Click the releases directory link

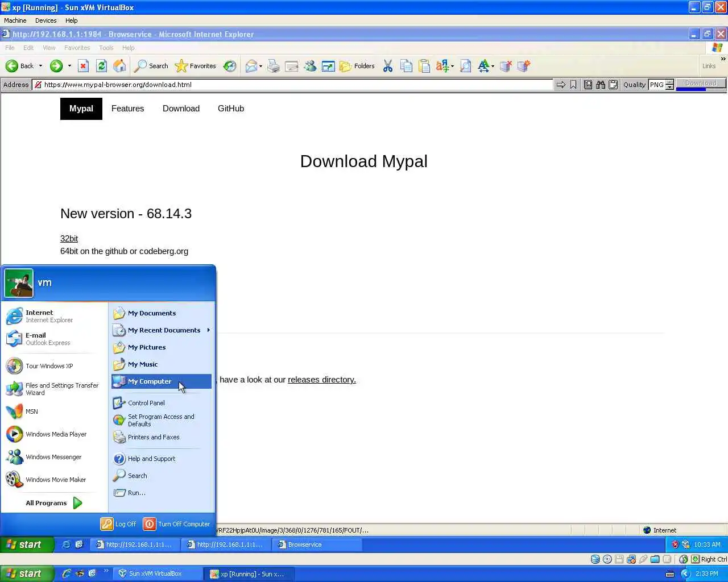(321, 380)
